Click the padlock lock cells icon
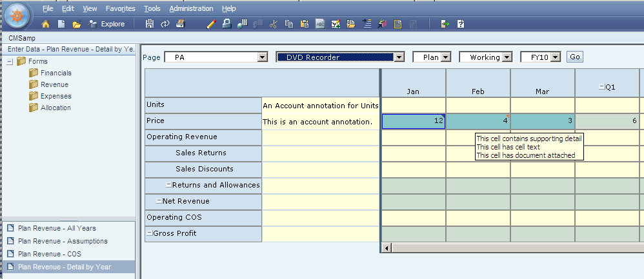Viewport: 644px width, 279px height. [226, 24]
